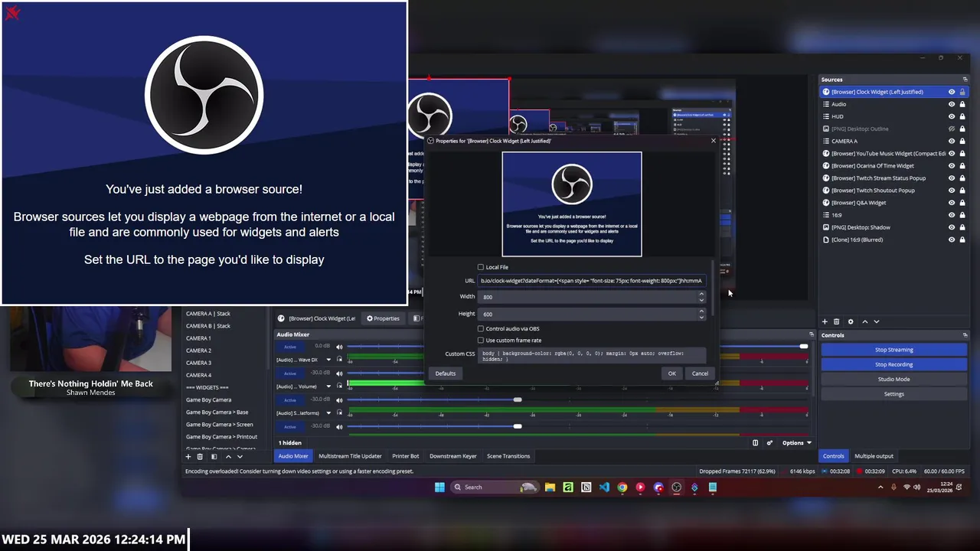Viewport: 980px width, 551px height.
Task: Switch to Scene Transitions tab
Action: (508, 456)
